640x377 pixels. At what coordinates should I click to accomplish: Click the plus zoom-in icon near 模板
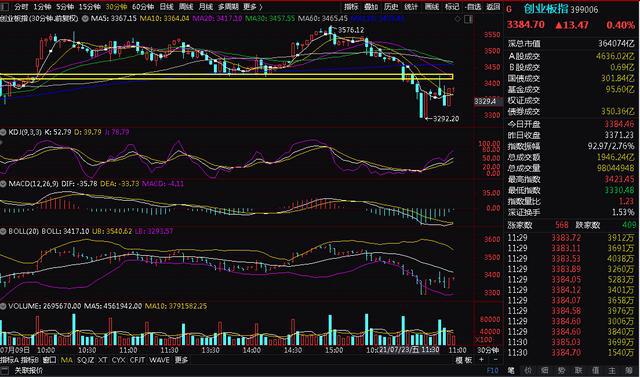[482, 360]
